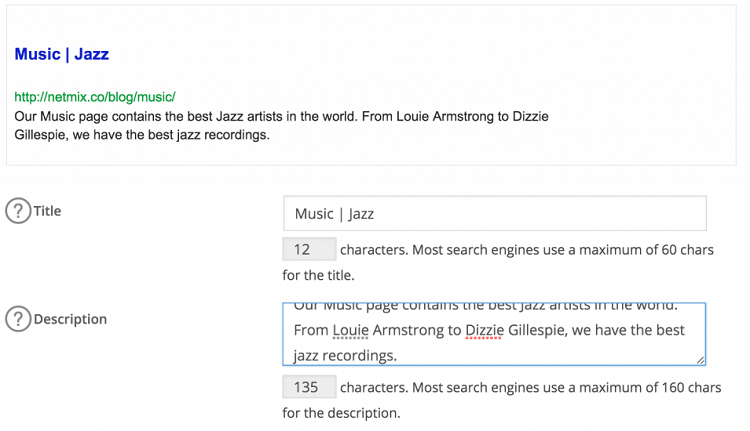
Task: Focus the Title input containing "Music | Jazz"
Action: click(x=494, y=213)
